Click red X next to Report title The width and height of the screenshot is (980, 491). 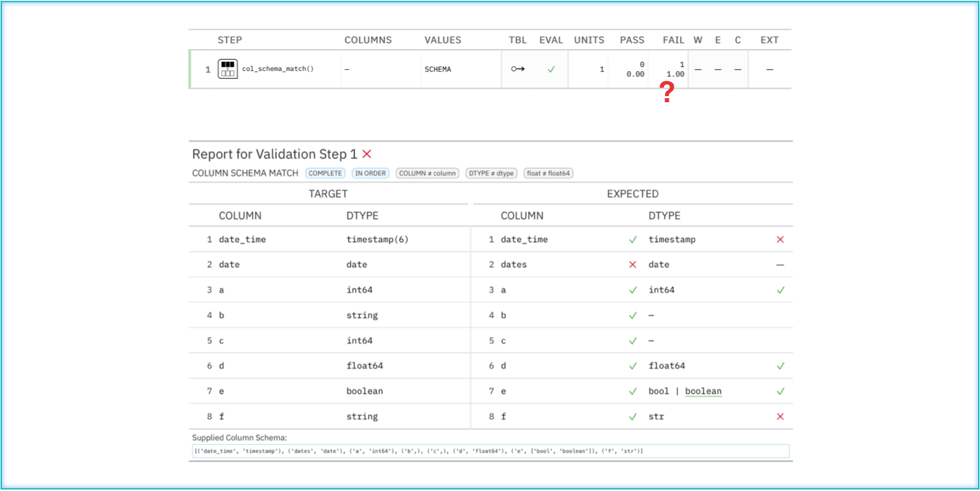(367, 154)
